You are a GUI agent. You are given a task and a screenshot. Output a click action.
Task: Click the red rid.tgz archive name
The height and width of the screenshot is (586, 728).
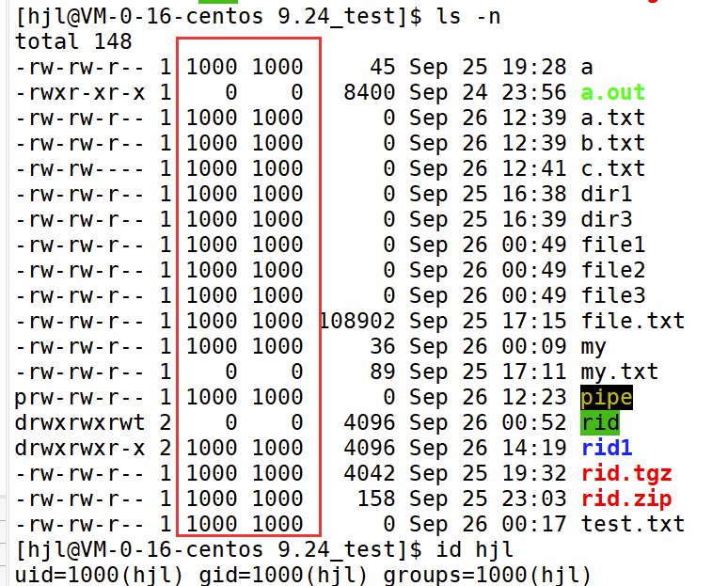[626, 474]
